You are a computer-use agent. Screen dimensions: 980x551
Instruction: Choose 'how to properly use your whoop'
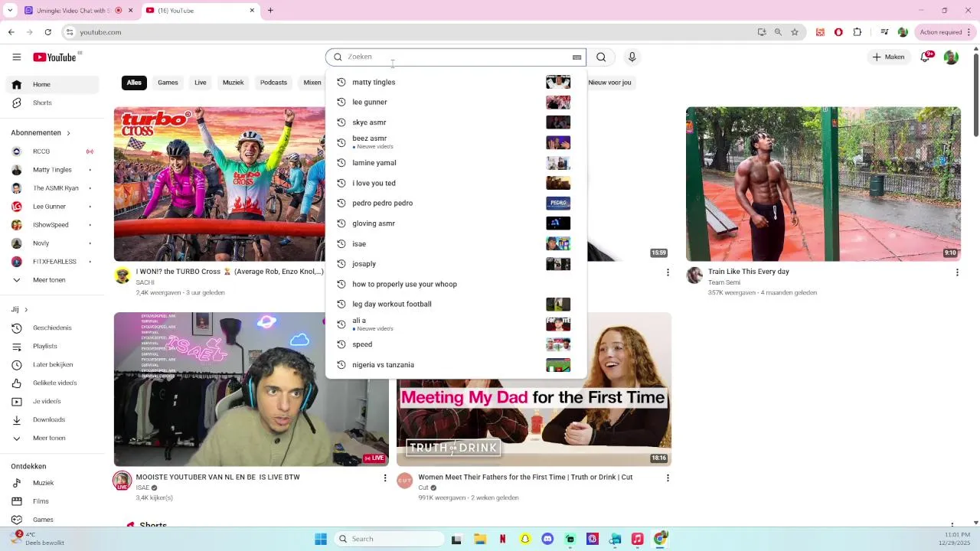pos(456,284)
